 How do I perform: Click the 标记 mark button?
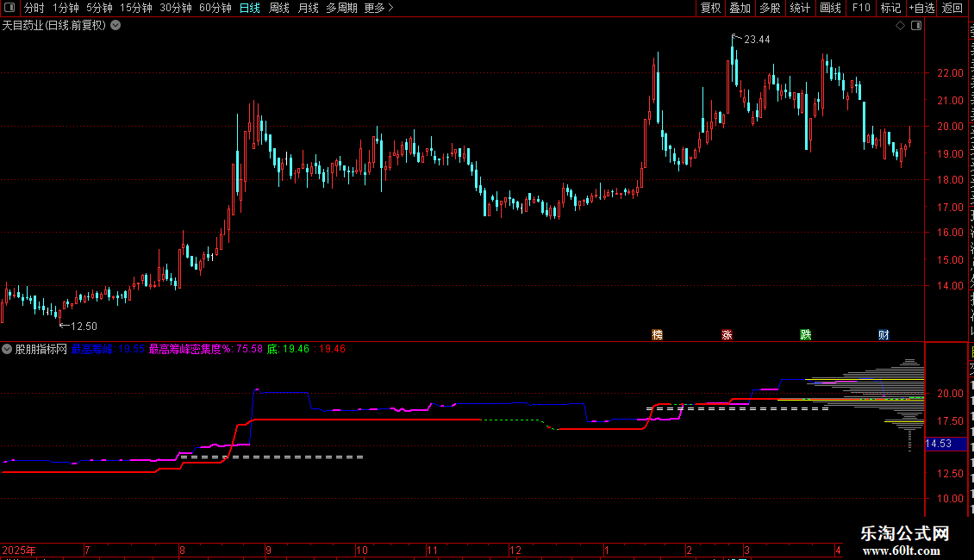pos(890,8)
